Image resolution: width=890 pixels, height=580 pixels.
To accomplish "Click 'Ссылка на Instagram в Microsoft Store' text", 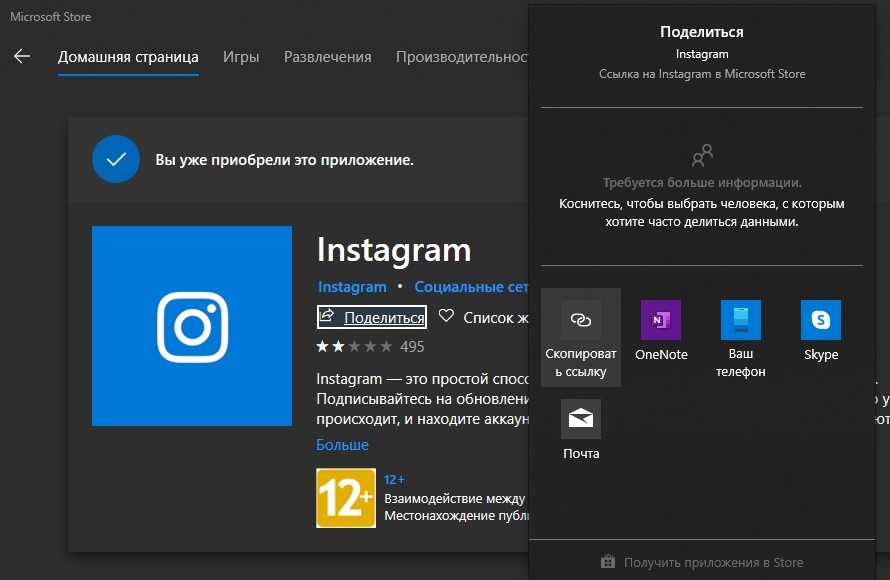I will [x=702, y=74].
